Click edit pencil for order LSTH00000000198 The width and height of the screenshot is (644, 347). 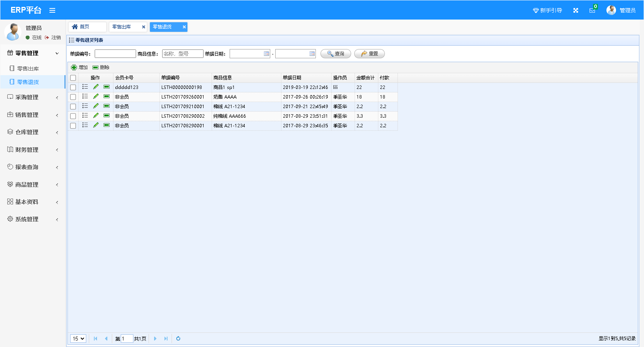tap(96, 87)
